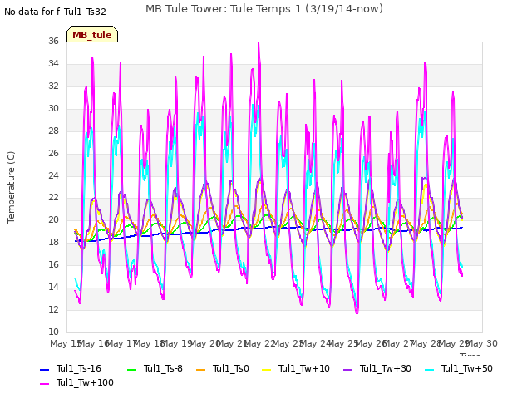The image size is (532, 399).
Task: Select the Tul1_Tw+30 legend label
Action: (386, 368)
